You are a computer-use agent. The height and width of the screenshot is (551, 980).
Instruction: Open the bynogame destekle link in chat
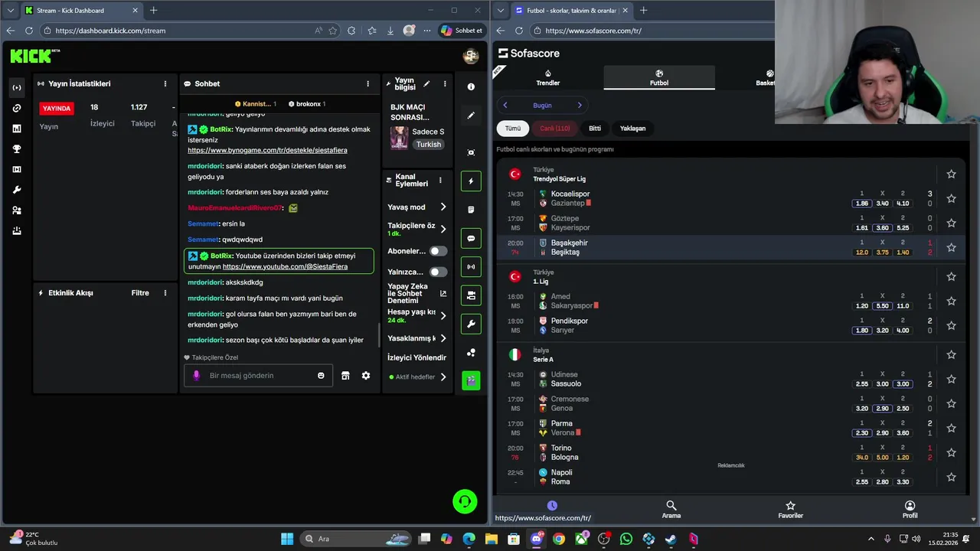coord(267,151)
